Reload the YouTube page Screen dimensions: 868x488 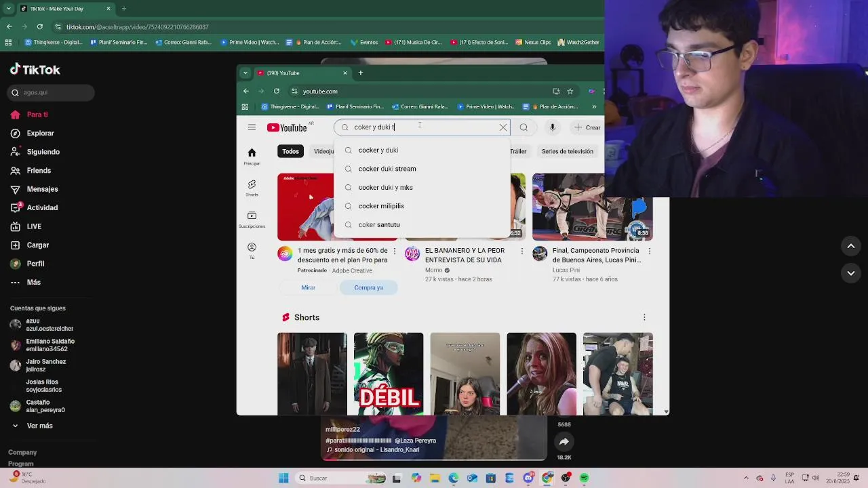pyautogui.click(x=277, y=91)
